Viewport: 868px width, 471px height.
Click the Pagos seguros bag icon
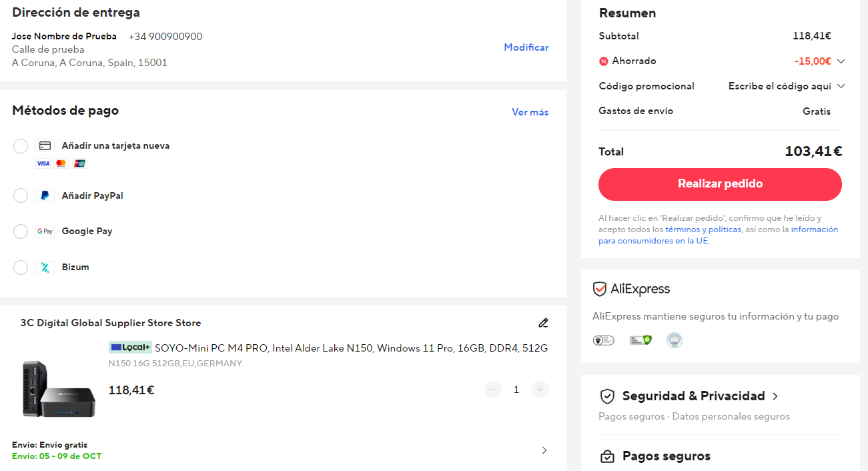(x=607, y=456)
